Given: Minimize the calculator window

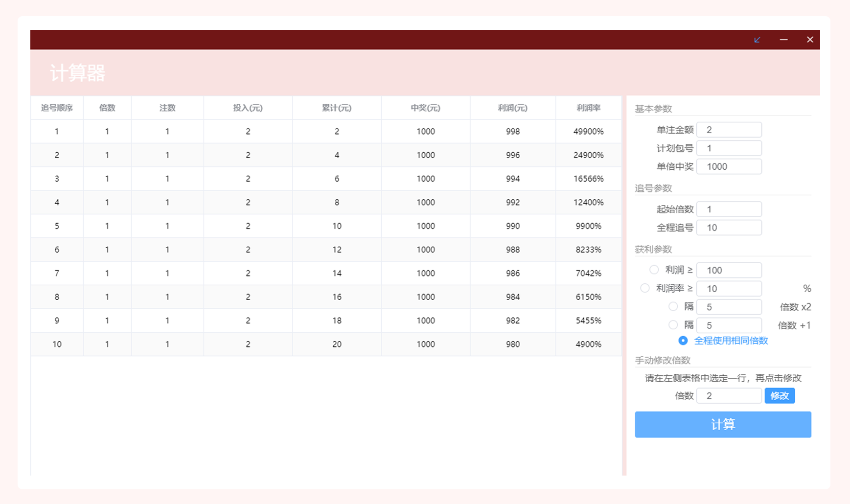Looking at the screenshot, I should click(x=783, y=40).
